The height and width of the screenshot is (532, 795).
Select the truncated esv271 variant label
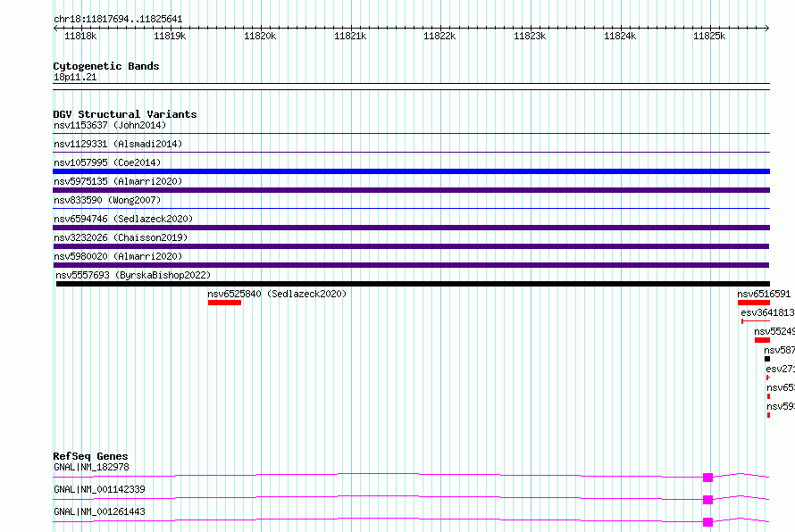point(781,369)
